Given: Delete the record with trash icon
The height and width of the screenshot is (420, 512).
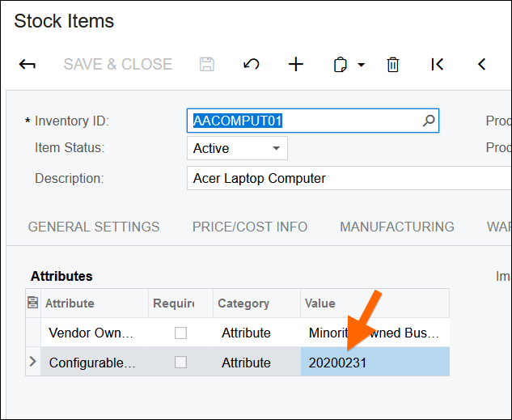Looking at the screenshot, I should (393, 65).
